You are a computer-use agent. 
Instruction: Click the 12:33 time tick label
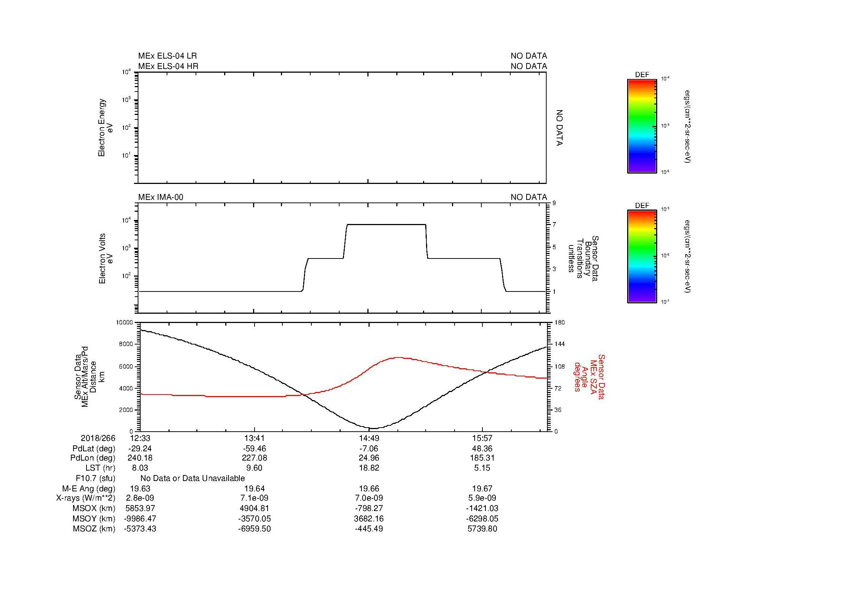pos(140,438)
